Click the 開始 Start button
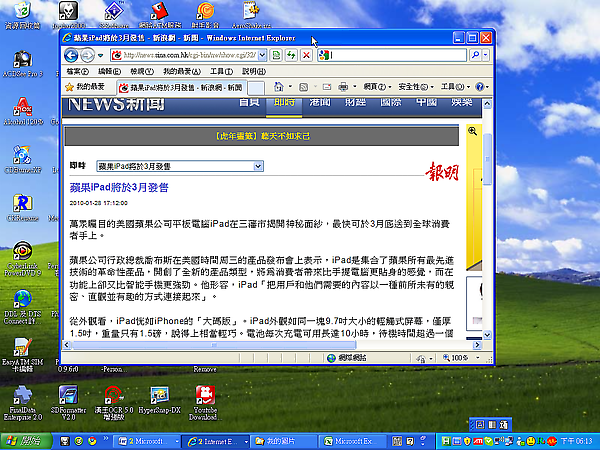Image resolution: width=600 pixels, height=450 pixels. pyautogui.click(x=26, y=441)
